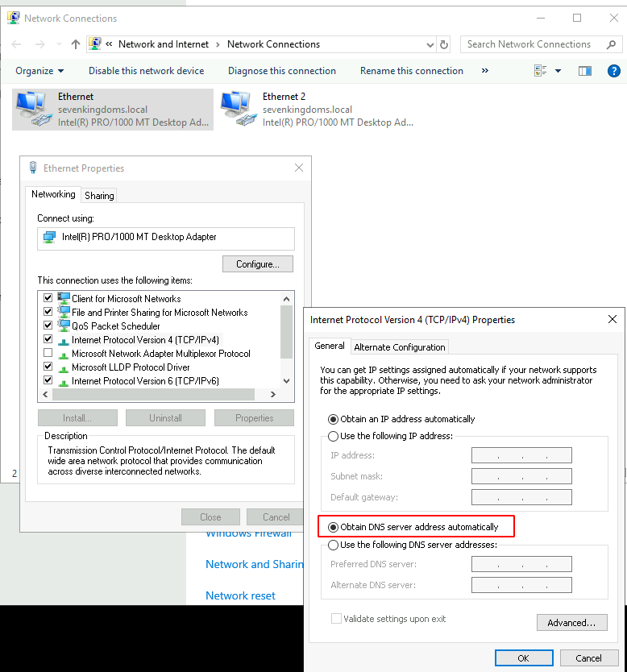Click Cancel in IPv4 Properties

pos(589,658)
